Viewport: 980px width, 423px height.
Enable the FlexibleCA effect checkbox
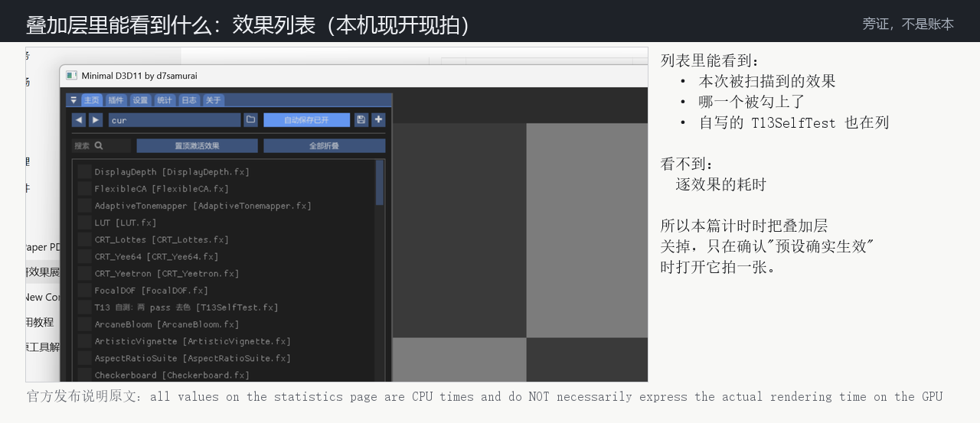point(84,189)
